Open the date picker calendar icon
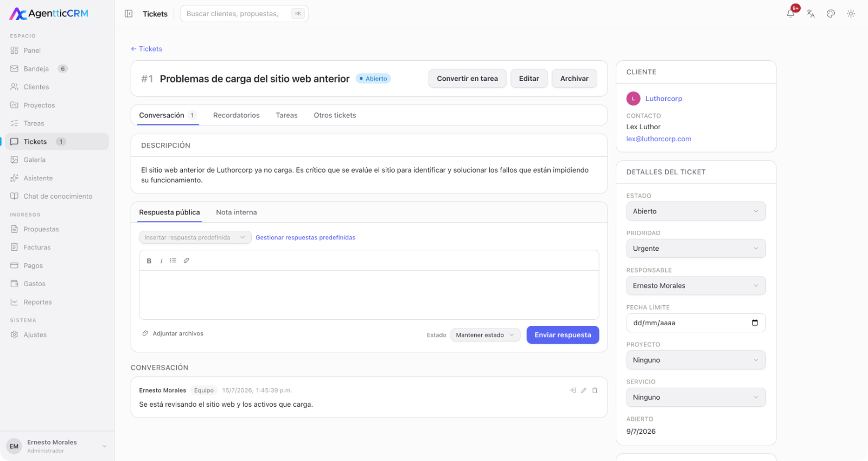868x461 pixels. pos(755,323)
